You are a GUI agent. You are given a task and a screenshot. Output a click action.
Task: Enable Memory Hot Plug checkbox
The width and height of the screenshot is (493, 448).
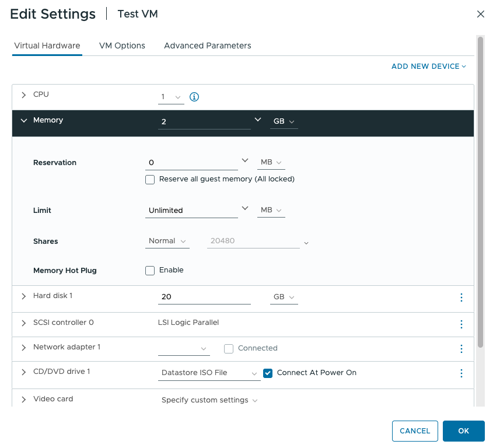point(150,271)
